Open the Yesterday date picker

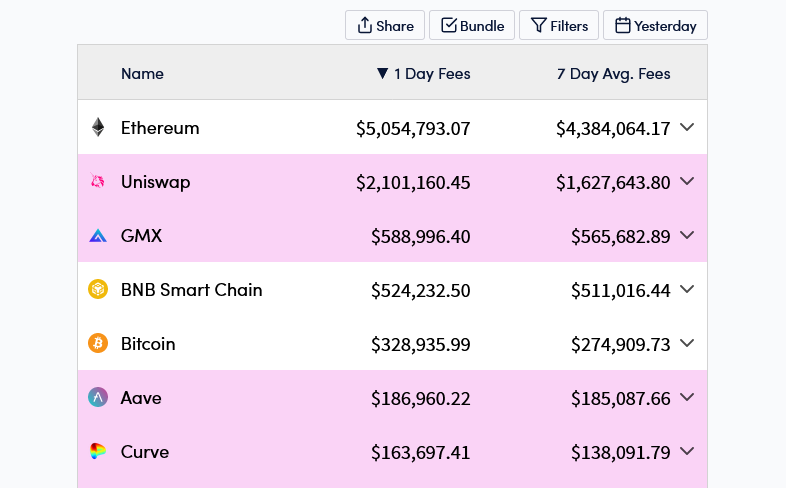point(655,26)
